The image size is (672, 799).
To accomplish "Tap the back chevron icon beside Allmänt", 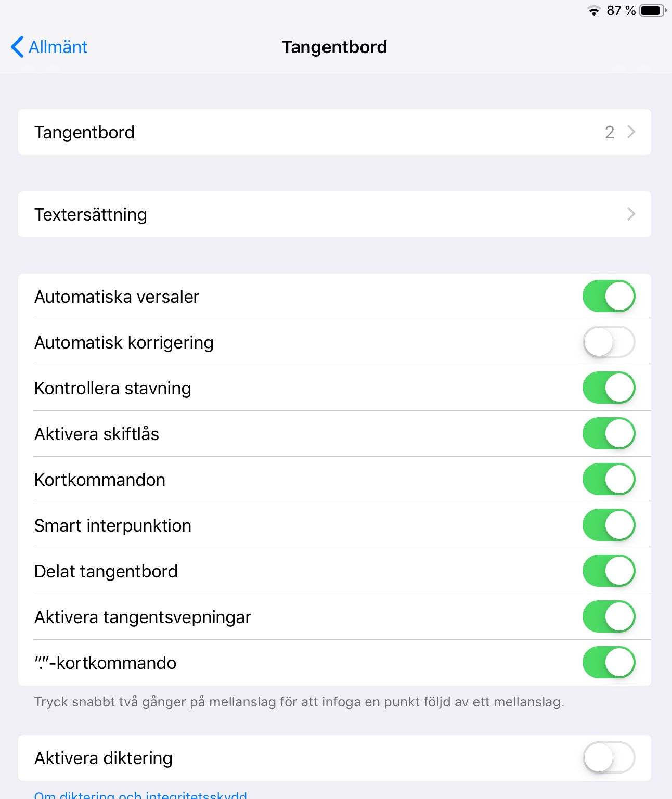I will click(17, 47).
